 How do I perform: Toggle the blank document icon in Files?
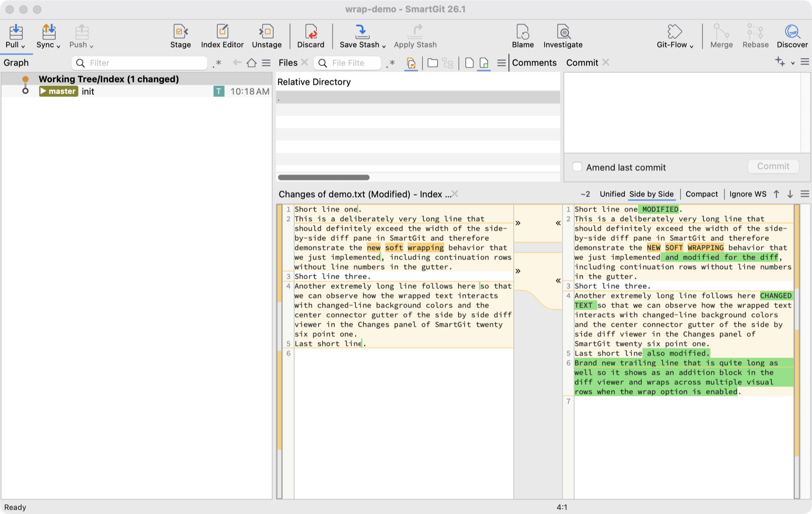coord(469,63)
